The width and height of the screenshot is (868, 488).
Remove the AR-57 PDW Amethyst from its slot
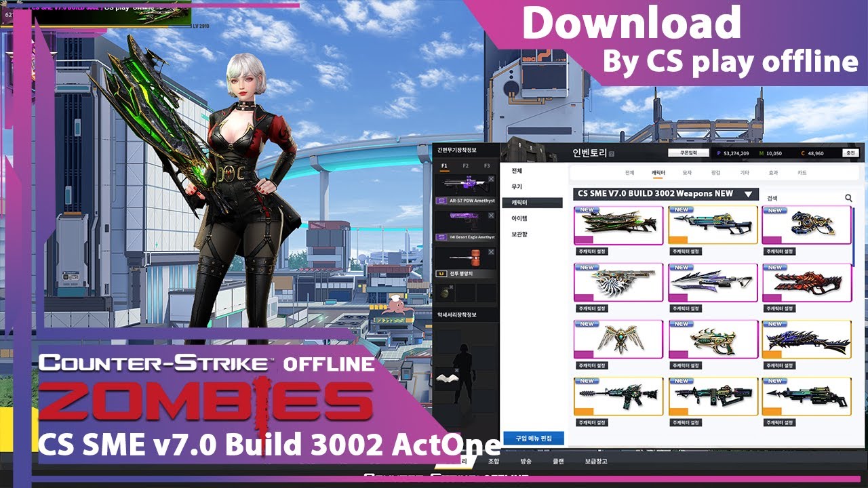pyautogui.click(x=491, y=179)
